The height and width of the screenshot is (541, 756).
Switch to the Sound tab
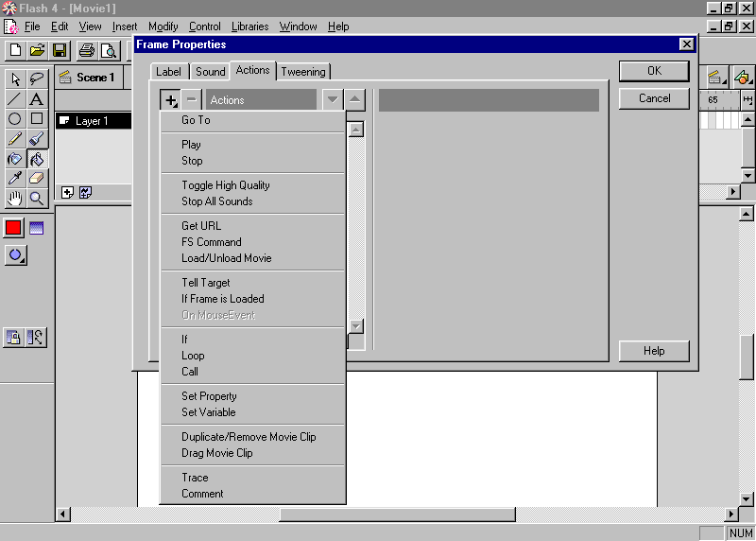coord(210,72)
